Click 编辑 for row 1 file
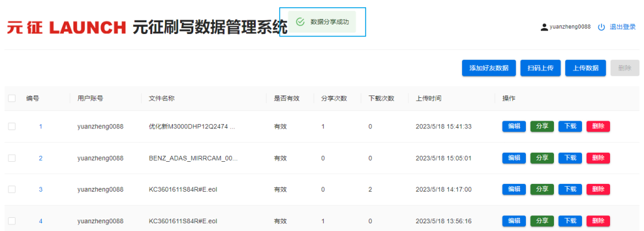Viewport: 644px width, 231px height. [514, 126]
